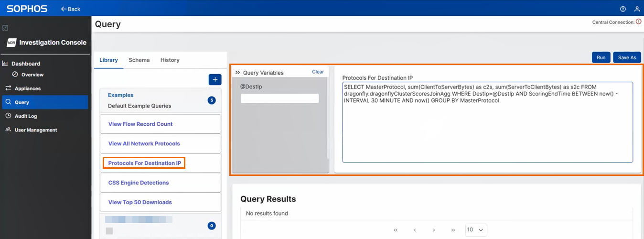This screenshot has width=644, height=239.
Task: Collapse sidebar using top-left toggle icon
Action: coord(5,28)
